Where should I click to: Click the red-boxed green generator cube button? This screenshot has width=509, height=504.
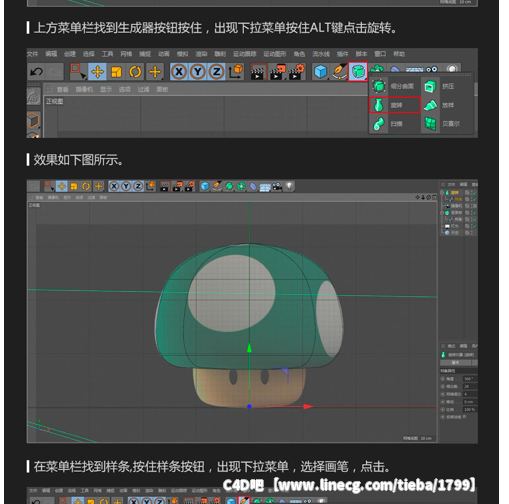pyautogui.click(x=358, y=71)
